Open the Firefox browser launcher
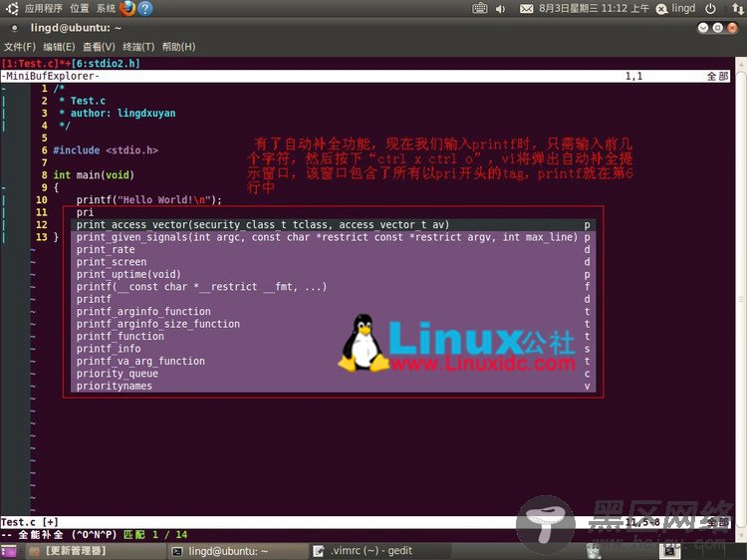 pos(127,9)
